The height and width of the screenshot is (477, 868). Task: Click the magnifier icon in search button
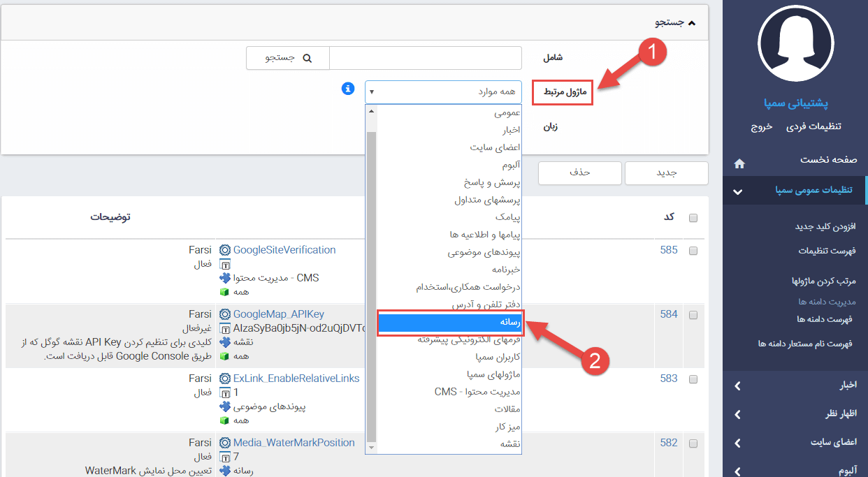pyautogui.click(x=306, y=58)
